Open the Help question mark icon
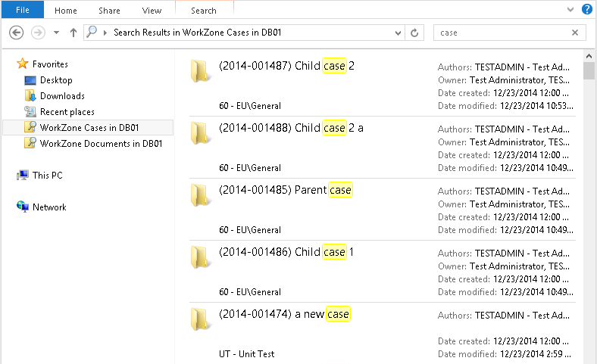The height and width of the screenshot is (364, 597). click(x=586, y=10)
